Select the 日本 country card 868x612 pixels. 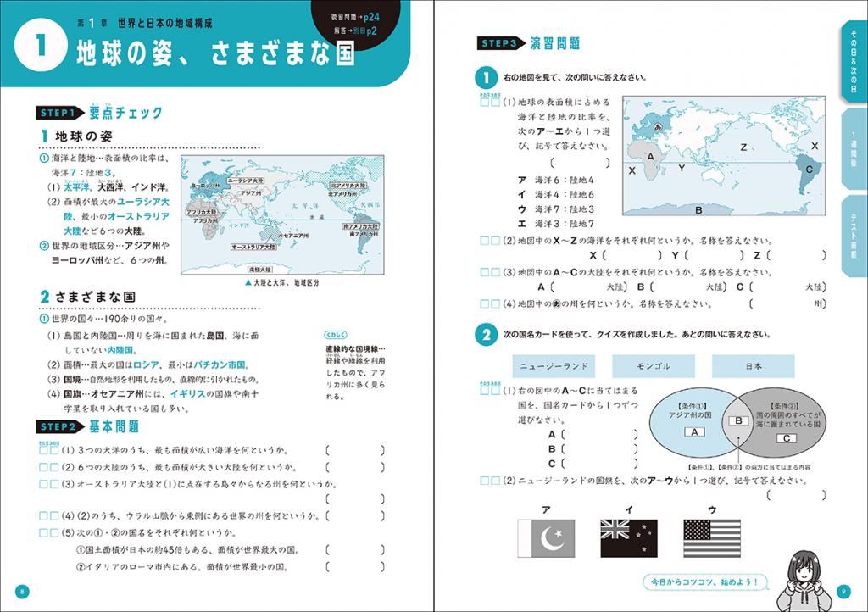point(753,366)
